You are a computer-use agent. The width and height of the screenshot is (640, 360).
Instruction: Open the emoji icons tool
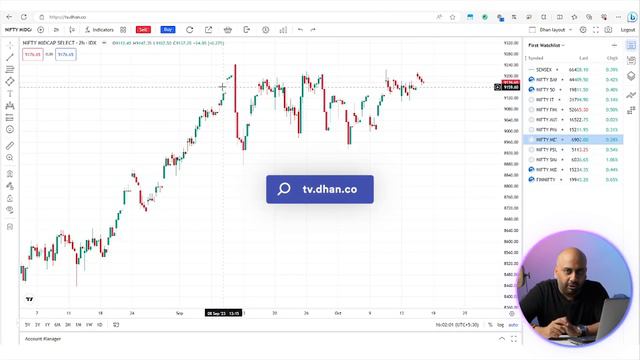coord(10,129)
